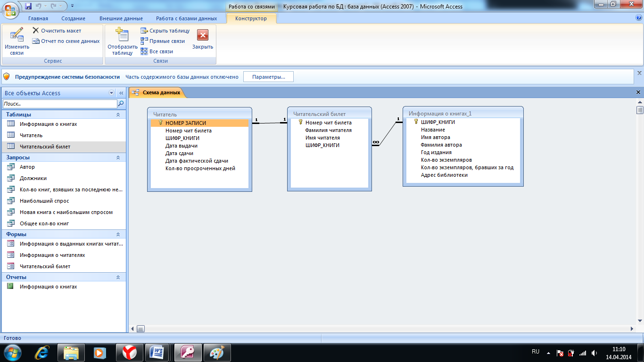Open report Информация о книгах
Image resolution: width=644 pixels, height=362 pixels.
point(48,287)
